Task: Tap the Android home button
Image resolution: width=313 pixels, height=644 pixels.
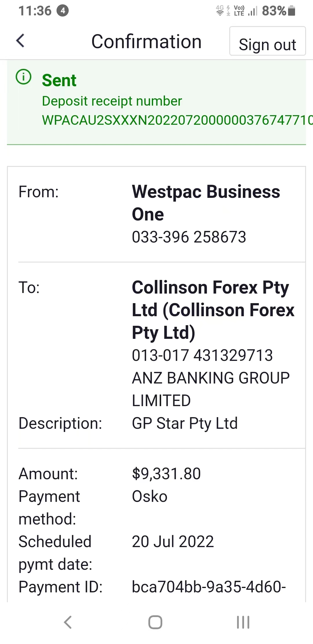Action: coord(155,622)
